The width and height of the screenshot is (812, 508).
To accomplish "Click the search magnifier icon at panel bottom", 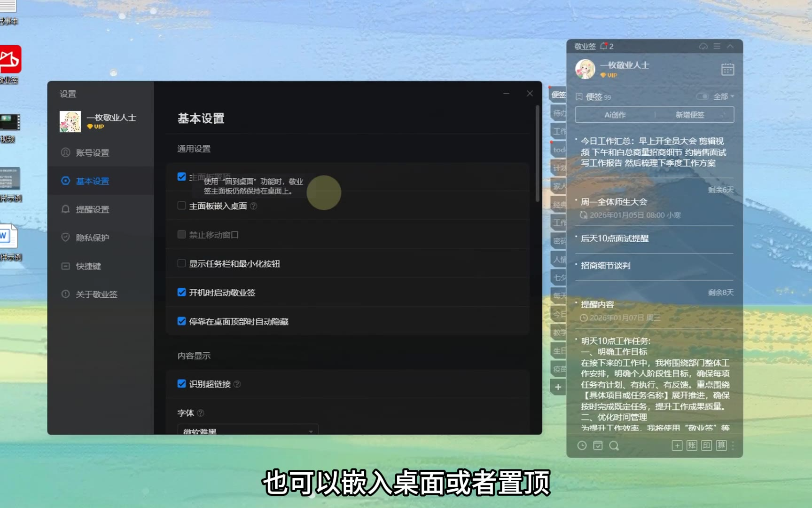I will pyautogui.click(x=614, y=445).
